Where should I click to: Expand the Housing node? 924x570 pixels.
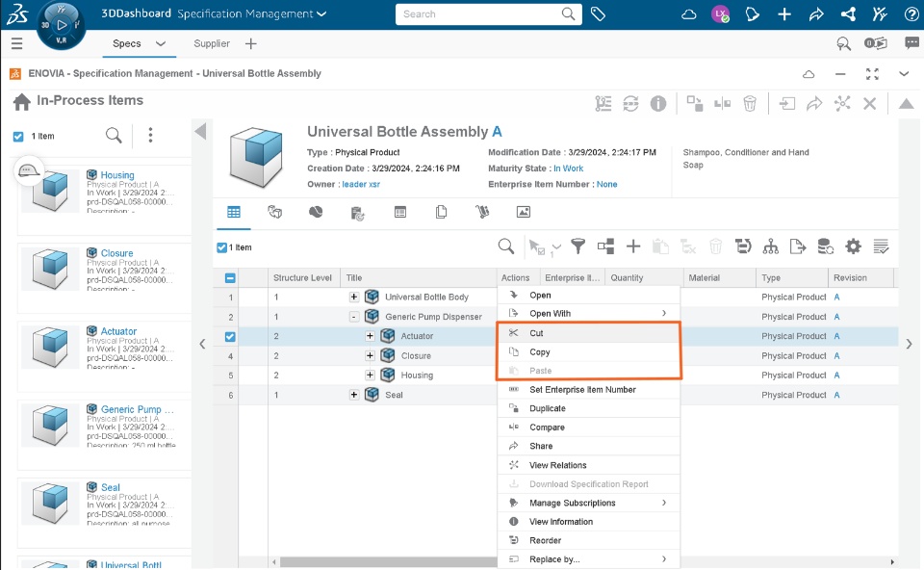pyautogui.click(x=370, y=375)
